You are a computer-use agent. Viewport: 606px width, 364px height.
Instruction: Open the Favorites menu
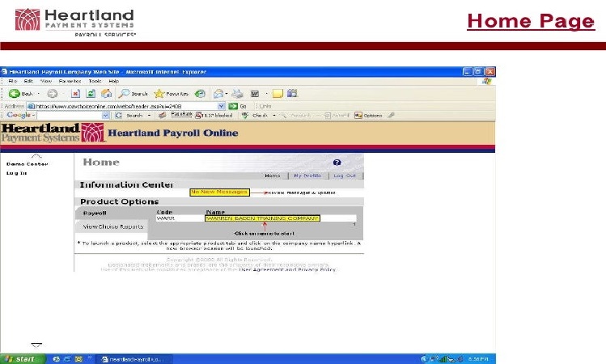[70, 81]
